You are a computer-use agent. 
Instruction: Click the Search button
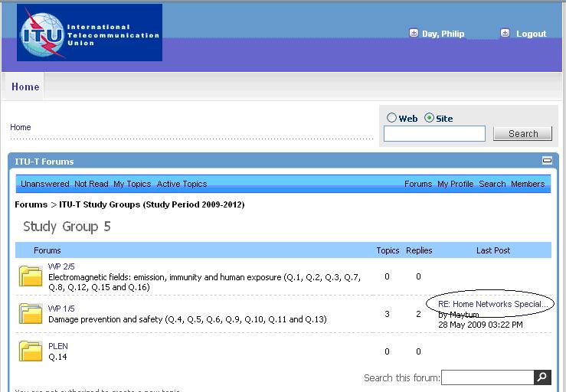pyautogui.click(x=522, y=133)
